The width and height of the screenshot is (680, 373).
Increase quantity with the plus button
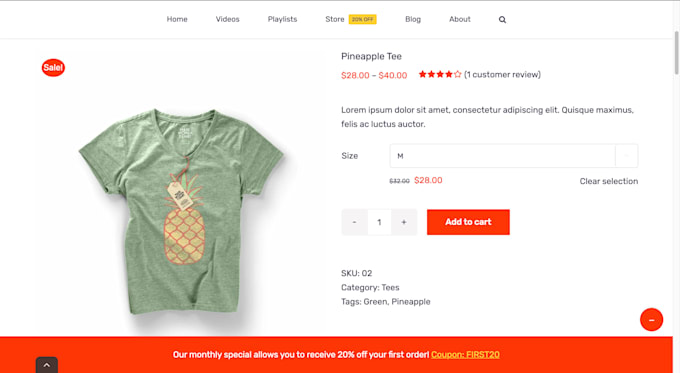pos(404,222)
